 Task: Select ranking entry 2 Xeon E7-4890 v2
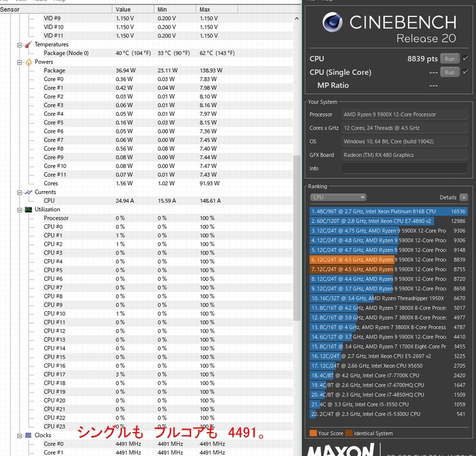coord(389,221)
